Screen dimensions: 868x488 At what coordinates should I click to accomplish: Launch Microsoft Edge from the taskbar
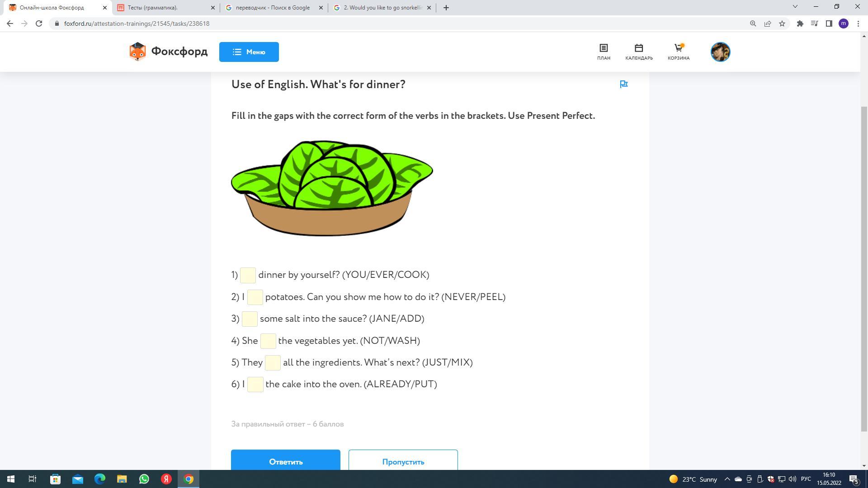[x=99, y=479]
